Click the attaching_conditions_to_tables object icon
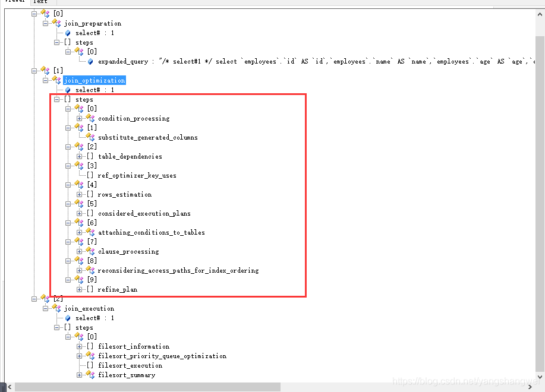 click(x=90, y=232)
